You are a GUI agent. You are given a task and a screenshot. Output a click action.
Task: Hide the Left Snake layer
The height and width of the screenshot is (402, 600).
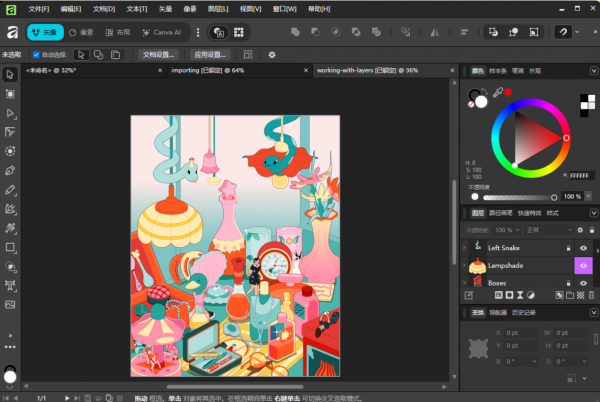(x=583, y=248)
